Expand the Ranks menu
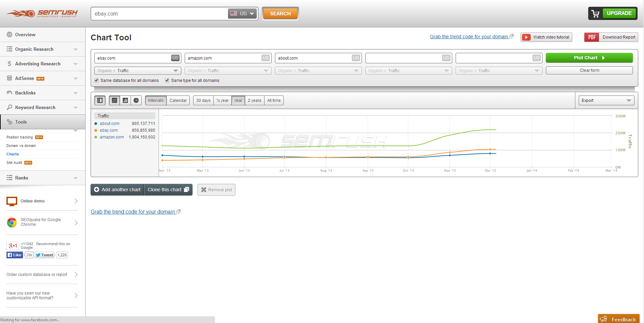 pyautogui.click(x=75, y=178)
